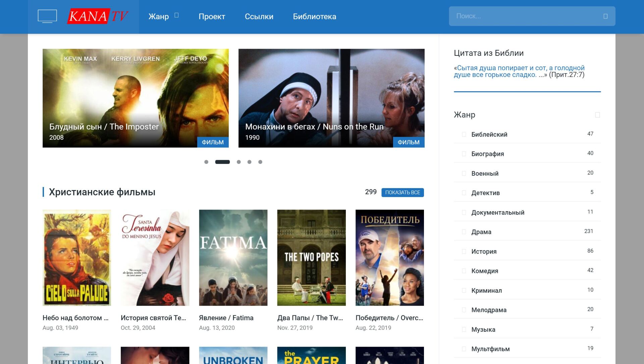Viewport: 644px width, 364px height.
Task: Open the Два Папы title link
Action: (x=310, y=318)
